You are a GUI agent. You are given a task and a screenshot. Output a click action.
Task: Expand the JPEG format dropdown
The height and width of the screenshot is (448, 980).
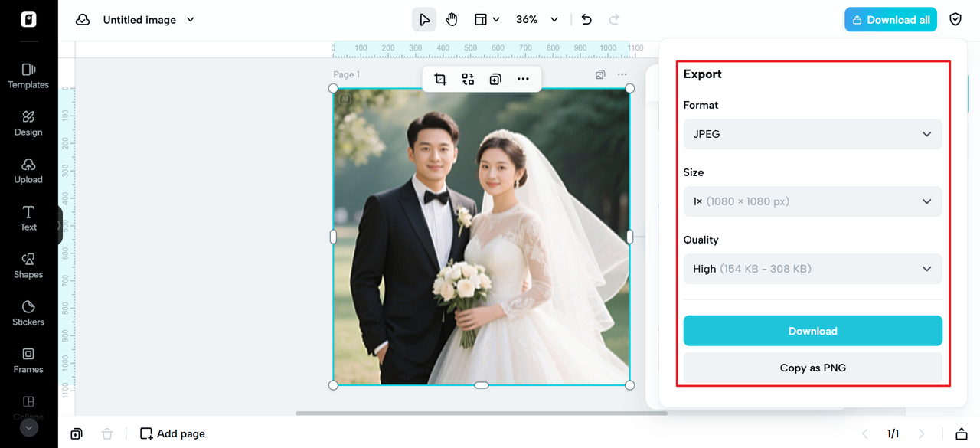click(812, 134)
